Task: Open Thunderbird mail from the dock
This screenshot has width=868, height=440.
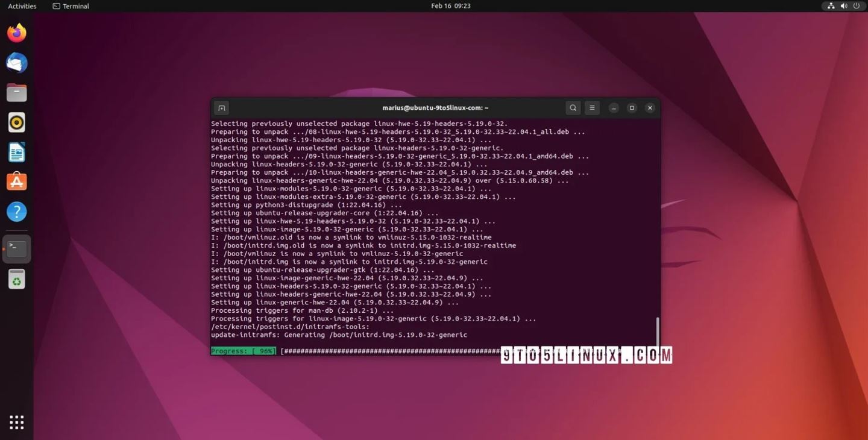Action: 17,63
